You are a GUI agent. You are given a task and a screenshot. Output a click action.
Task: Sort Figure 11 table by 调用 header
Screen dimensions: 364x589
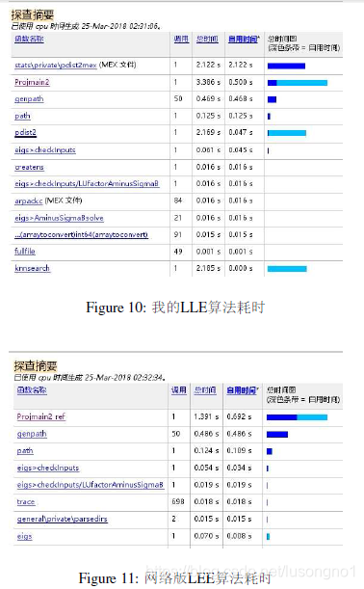tap(179, 390)
